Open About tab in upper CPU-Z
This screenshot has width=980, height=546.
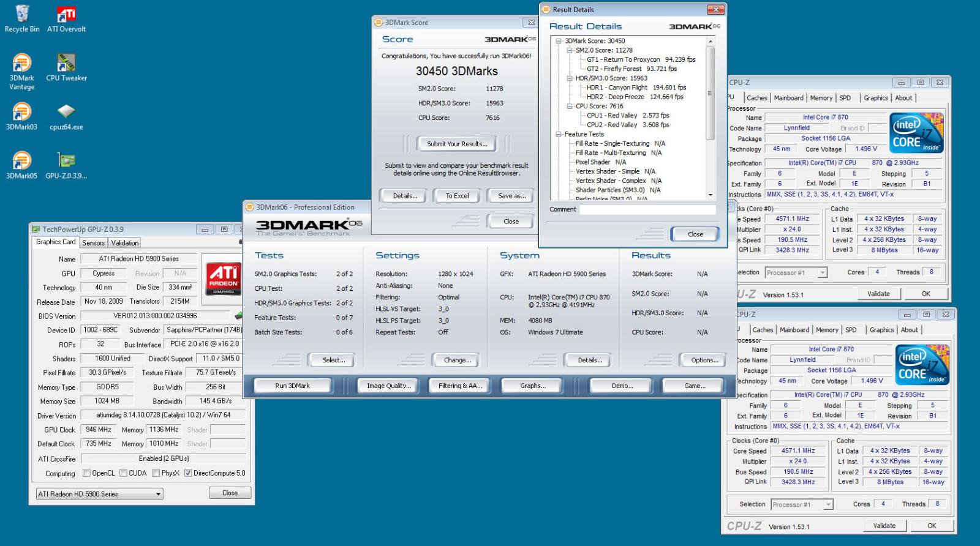tap(903, 98)
